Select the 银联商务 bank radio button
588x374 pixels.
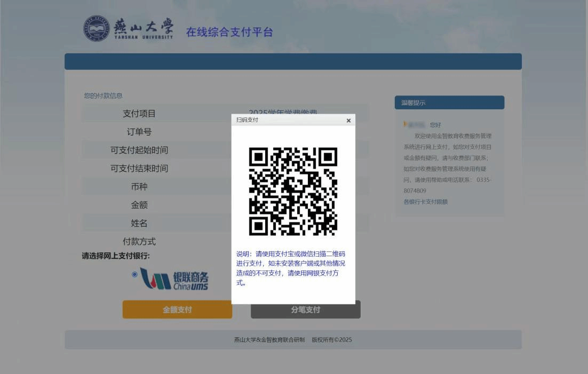[134, 274]
